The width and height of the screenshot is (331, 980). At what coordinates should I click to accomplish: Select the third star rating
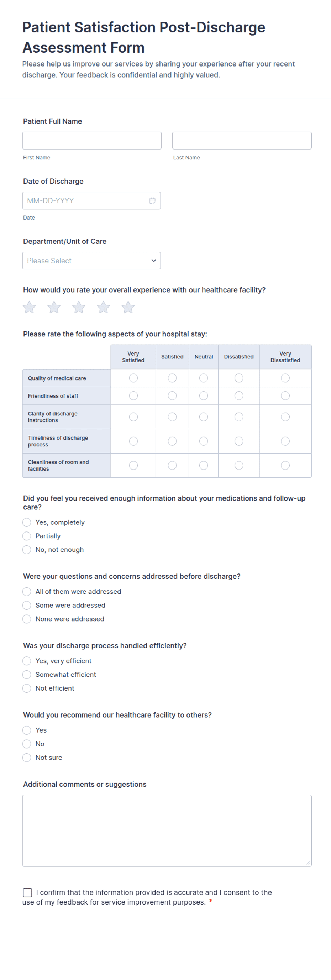[79, 307]
